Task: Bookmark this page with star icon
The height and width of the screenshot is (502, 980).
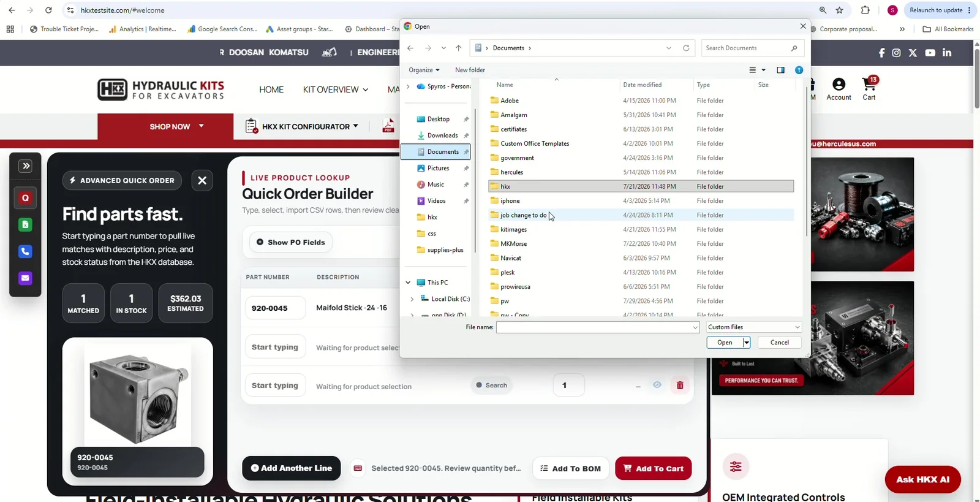Action: point(840,10)
